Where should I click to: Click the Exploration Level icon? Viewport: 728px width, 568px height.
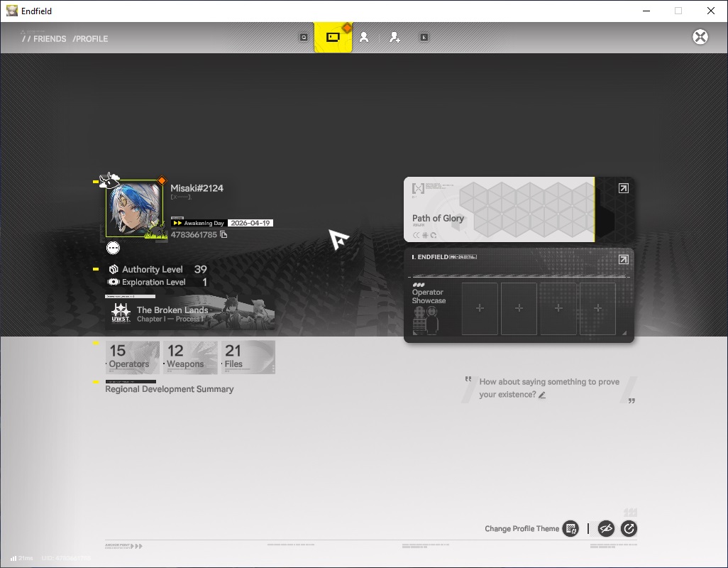(x=114, y=282)
